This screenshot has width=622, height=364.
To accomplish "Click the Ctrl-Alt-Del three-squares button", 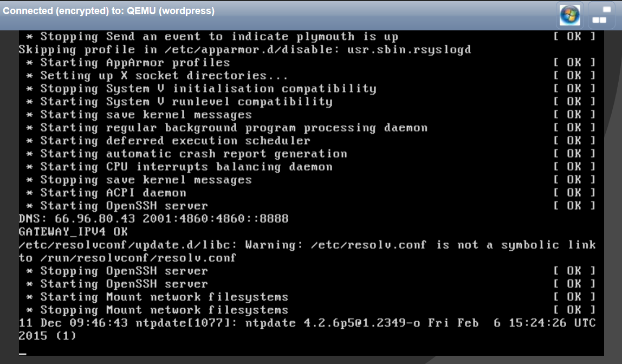I will click(x=601, y=15).
